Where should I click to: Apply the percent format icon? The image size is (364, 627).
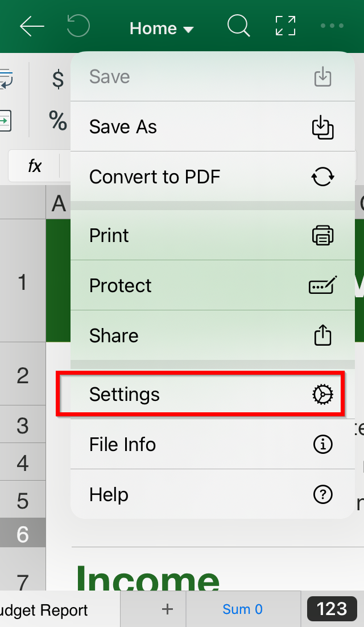(58, 121)
